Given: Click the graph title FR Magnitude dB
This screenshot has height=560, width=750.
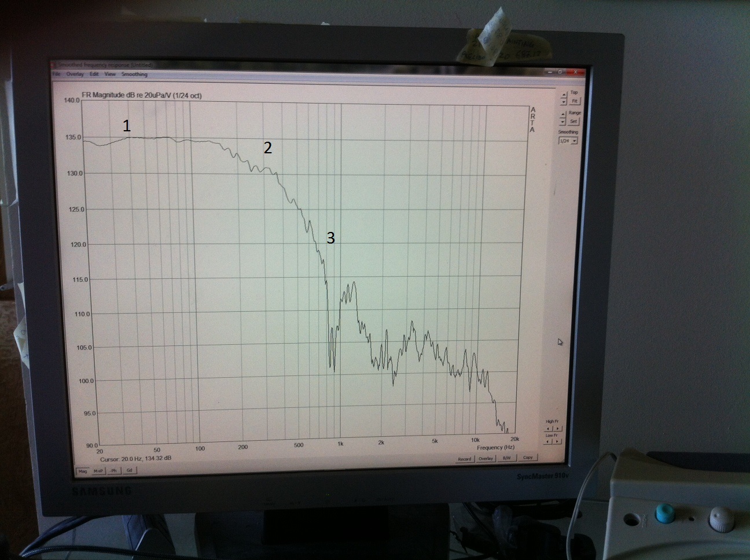Looking at the screenshot, I should tap(142, 95).
